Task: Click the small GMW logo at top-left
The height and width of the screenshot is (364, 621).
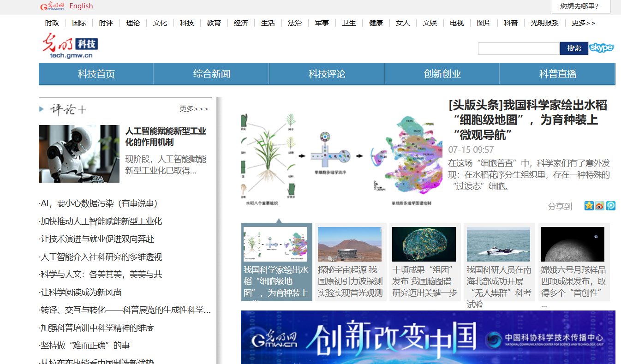Action: [52, 6]
